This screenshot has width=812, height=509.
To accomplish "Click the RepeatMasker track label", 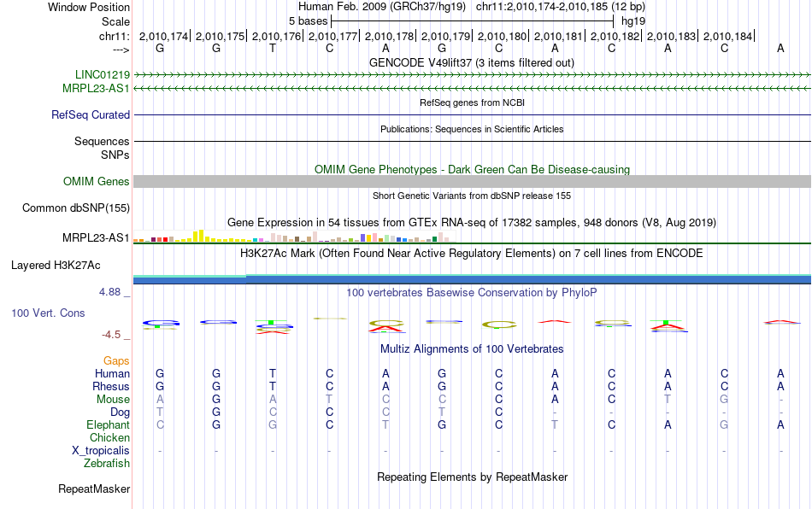I will click(94, 489).
